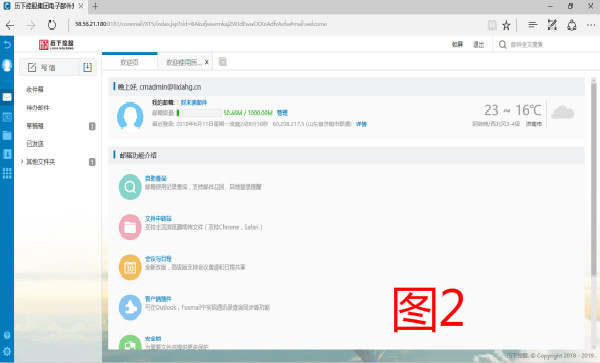600x363 pixels.
Task: Click the 济南市 city label in weather
Action: click(533, 124)
